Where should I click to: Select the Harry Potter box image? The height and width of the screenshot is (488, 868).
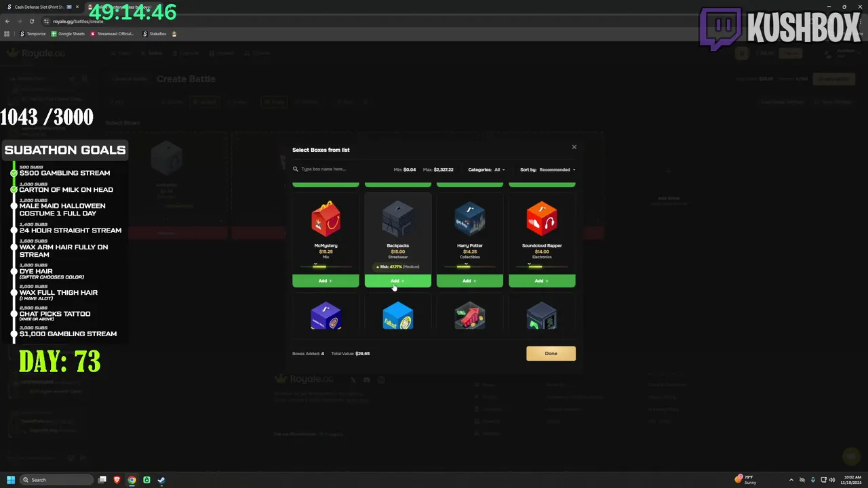(470, 220)
